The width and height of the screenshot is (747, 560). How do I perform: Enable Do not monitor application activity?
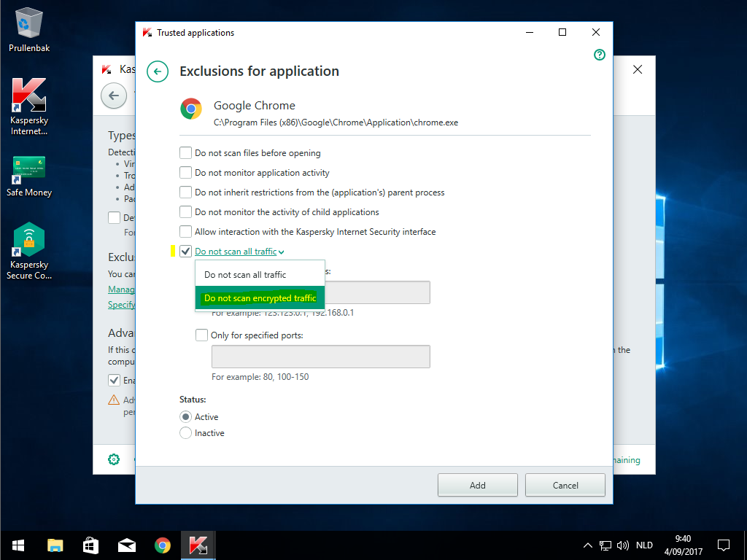point(186,172)
